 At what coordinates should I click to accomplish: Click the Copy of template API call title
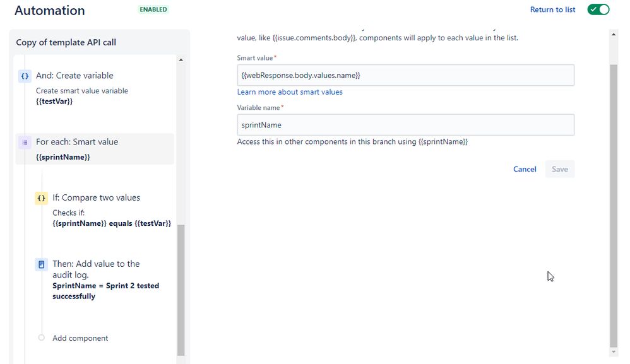(66, 42)
